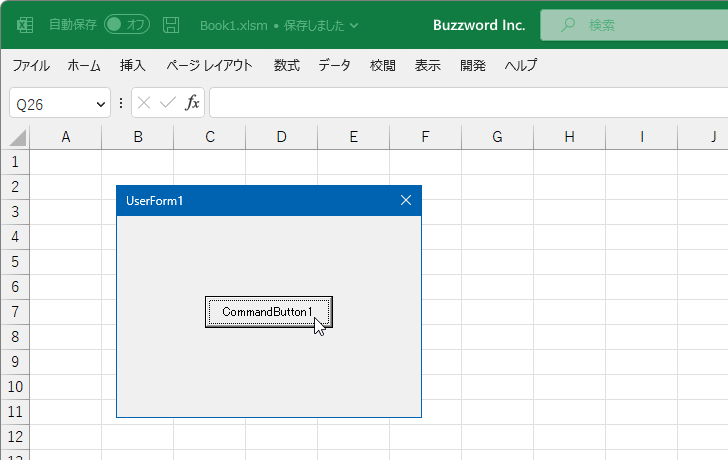Click the search box with 検索
This screenshot has height=460, width=728.
(x=634, y=25)
